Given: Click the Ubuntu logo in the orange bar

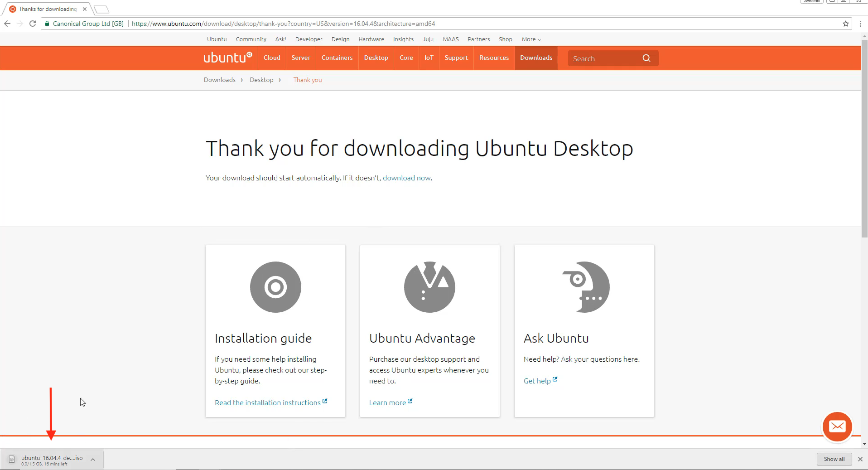Looking at the screenshot, I should click(x=227, y=58).
